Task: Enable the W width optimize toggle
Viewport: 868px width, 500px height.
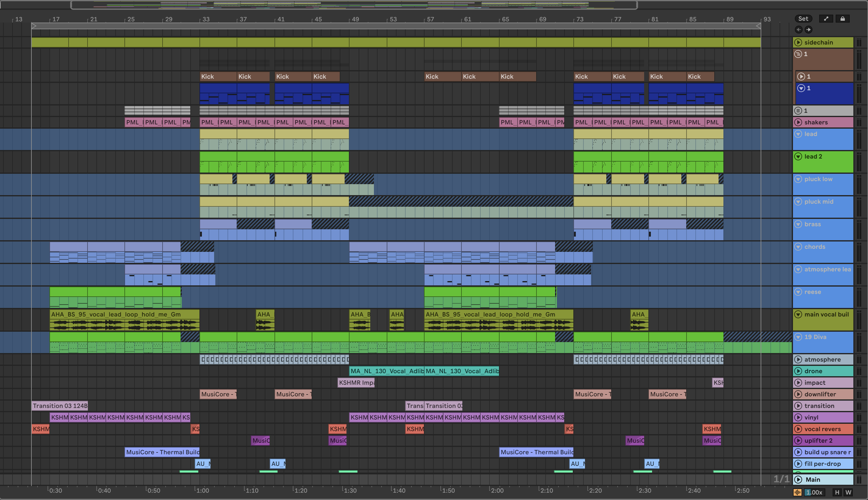Action: 848,492
